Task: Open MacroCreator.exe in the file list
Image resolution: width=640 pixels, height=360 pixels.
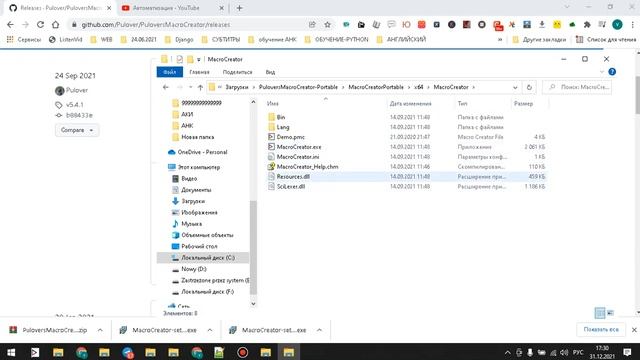Action: pos(299,147)
